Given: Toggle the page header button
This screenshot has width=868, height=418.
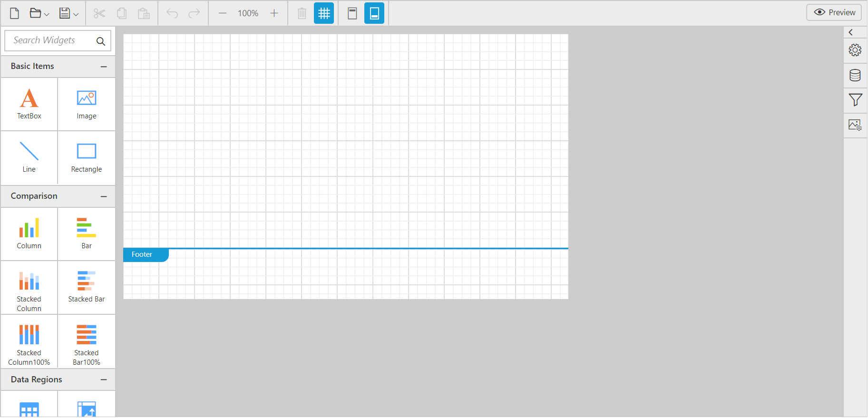Looking at the screenshot, I should click(x=352, y=13).
